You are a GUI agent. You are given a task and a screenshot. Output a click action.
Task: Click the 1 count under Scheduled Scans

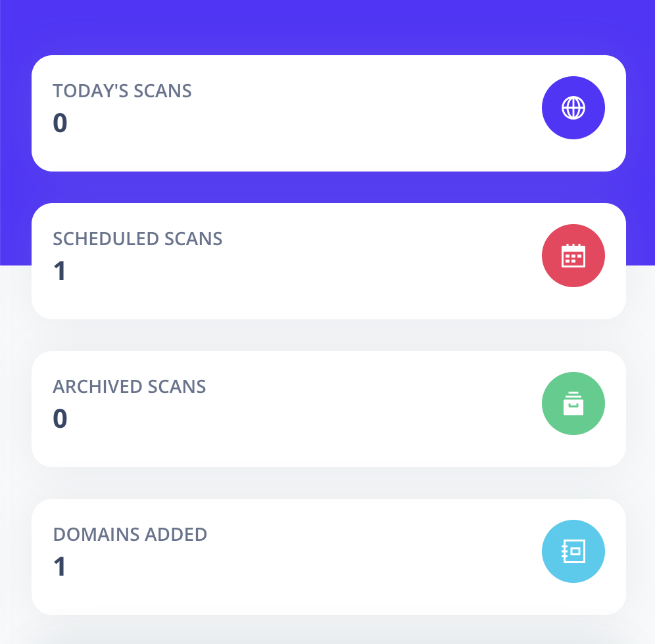[x=60, y=271]
